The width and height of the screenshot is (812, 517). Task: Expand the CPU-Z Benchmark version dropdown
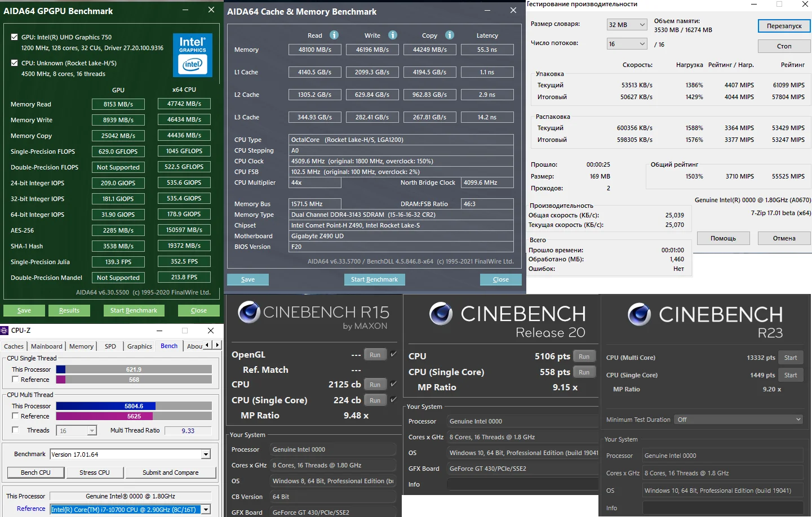pyautogui.click(x=206, y=454)
